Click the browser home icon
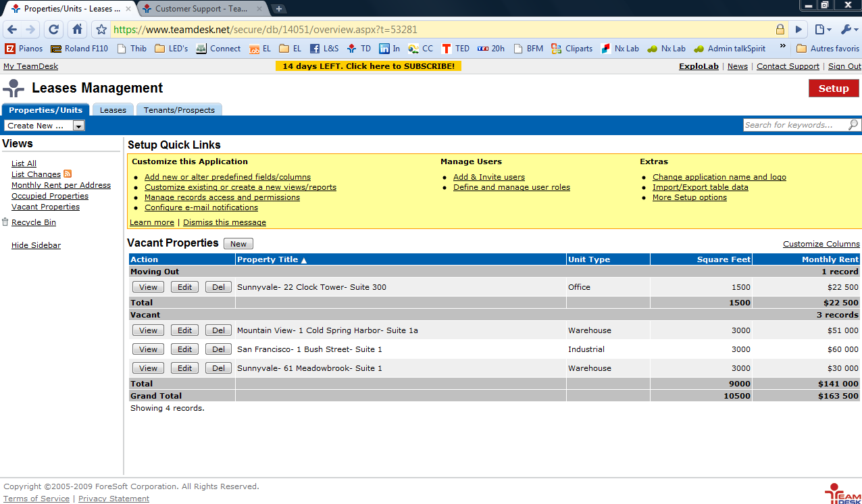Screen dimensions: 862x504 (78, 30)
